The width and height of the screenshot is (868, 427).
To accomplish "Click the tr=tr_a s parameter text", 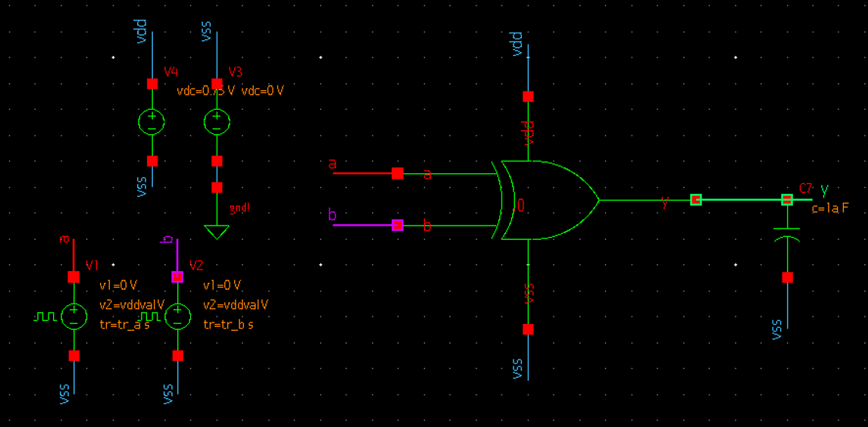I will click(x=124, y=326).
